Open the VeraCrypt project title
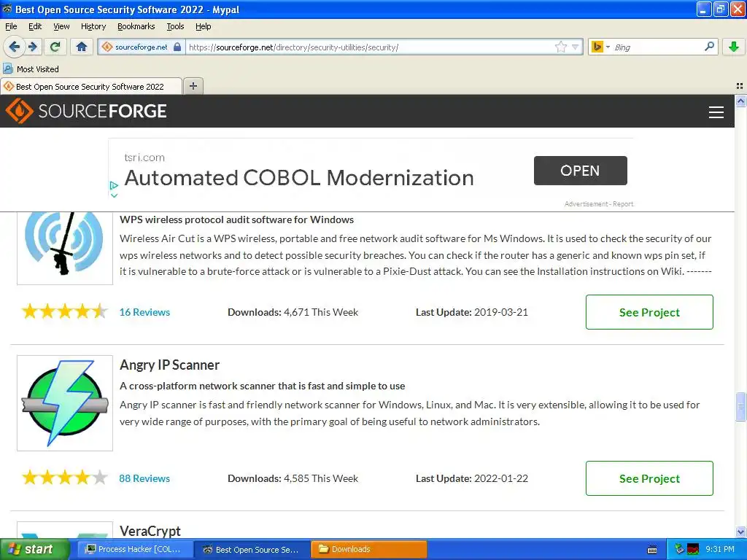The height and width of the screenshot is (560, 747). point(150,531)
